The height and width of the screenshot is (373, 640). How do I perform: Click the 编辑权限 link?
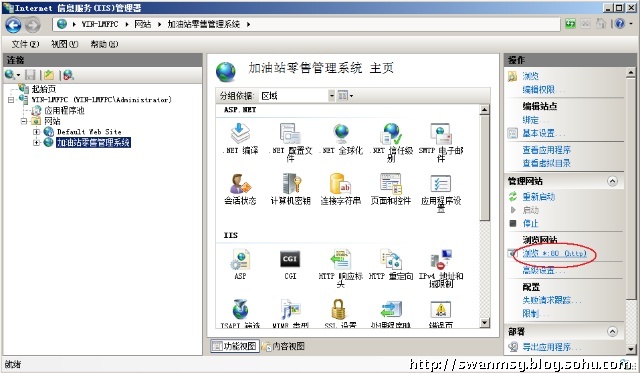click(x=543, y=90)
